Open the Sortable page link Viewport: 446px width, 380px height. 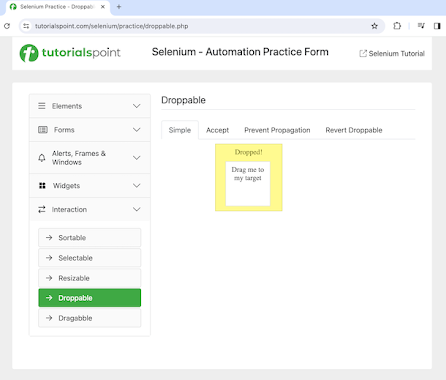[90, 238]
